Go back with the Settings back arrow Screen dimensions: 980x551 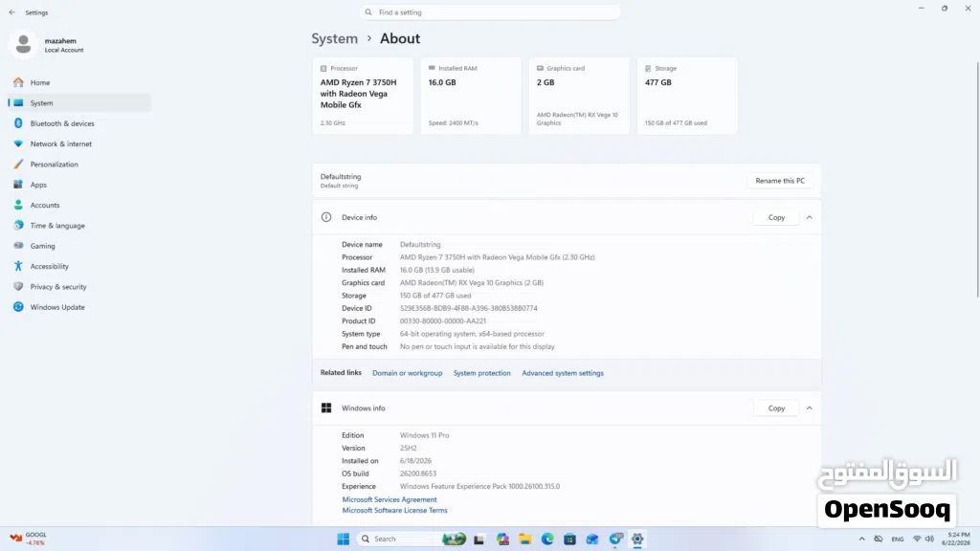click(11, 12)
